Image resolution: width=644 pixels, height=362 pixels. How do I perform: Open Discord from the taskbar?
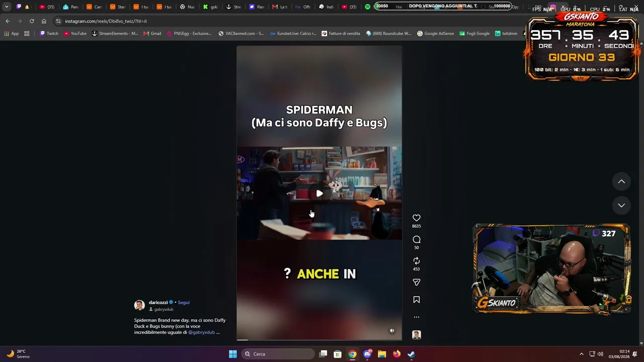(x=367, y=354)
